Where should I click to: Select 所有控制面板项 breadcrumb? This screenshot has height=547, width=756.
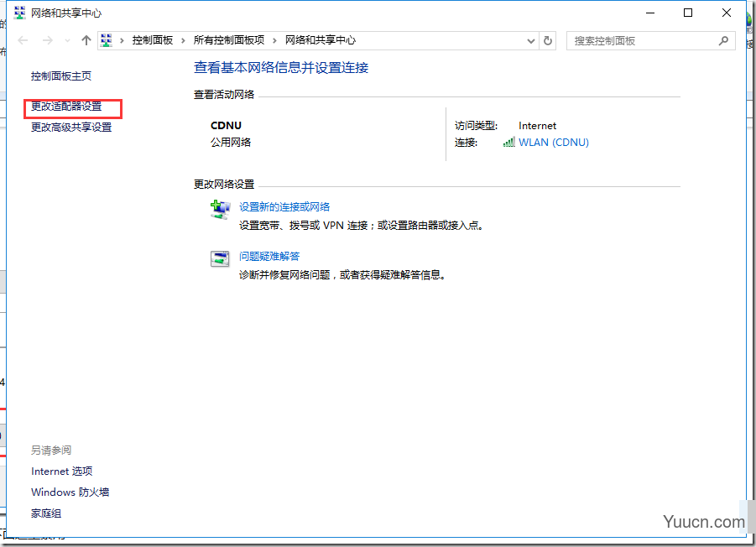point(228,40)
